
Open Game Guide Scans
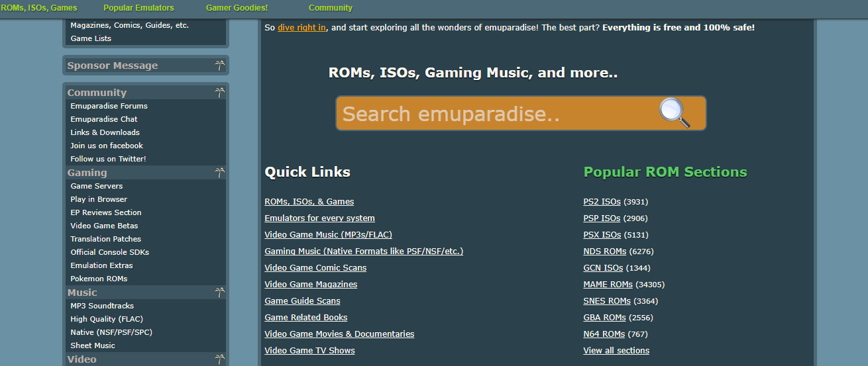coord(302,301)
